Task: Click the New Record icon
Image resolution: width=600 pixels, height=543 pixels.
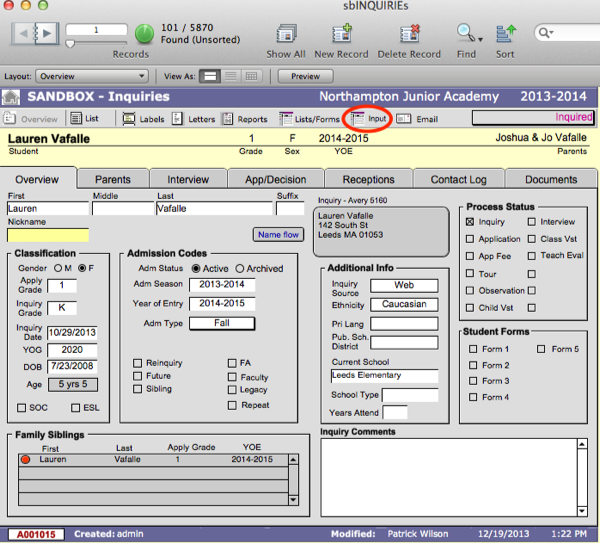Action: click(x=340, y=35)
